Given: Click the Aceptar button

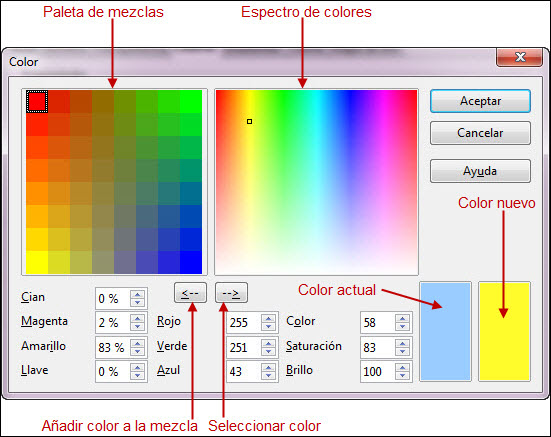Looking at the screenshot, I should click(480, 101).
